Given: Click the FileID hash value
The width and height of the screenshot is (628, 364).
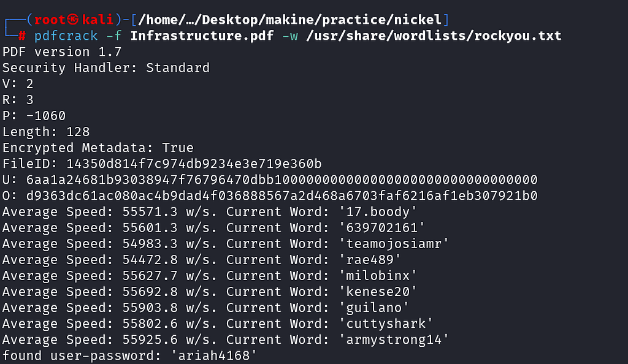Looking at the screenshot, I should tap(194, 164).
